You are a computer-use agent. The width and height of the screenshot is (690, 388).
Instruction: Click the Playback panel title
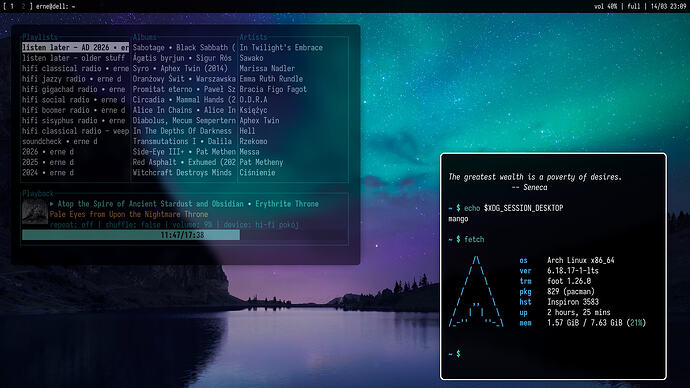(38, 193)
